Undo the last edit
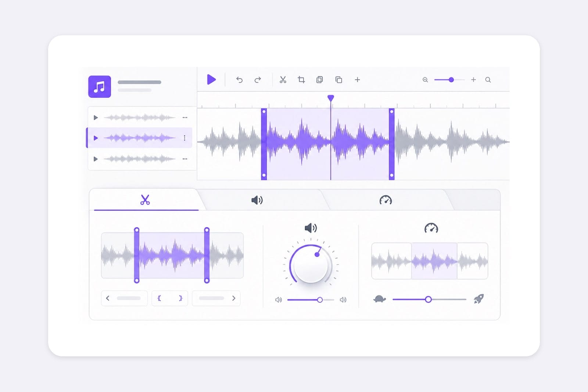The height and width of the screenshot is (392, 588). click(239, 80)
